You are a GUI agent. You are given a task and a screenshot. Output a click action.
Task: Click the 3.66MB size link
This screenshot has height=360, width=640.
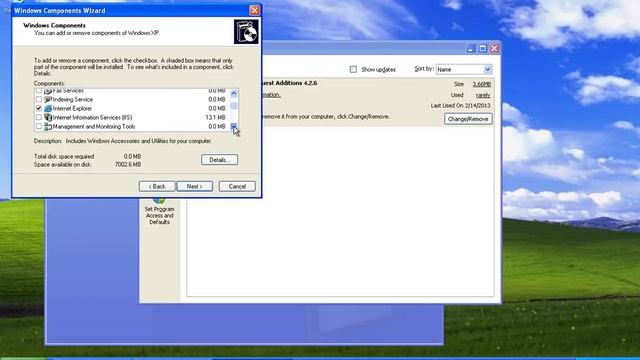(482, 84)
